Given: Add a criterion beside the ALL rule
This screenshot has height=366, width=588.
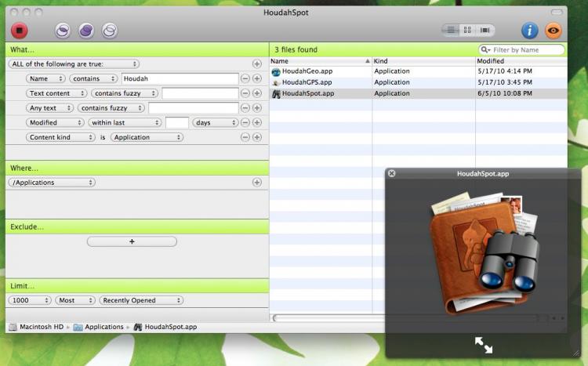Looking at the screenshot, I should [x=257, y=63].
